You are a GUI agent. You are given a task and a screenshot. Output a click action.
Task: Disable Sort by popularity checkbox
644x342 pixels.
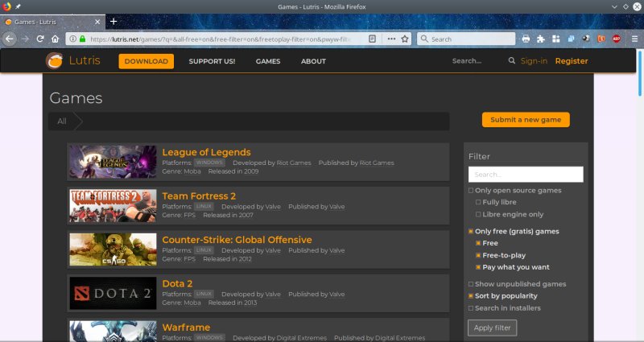[x=471, y=296]
